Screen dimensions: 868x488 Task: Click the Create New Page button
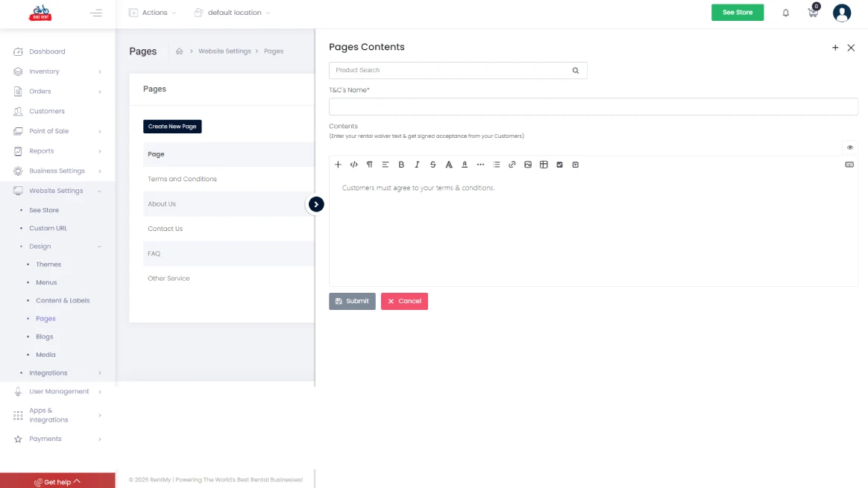172,127
